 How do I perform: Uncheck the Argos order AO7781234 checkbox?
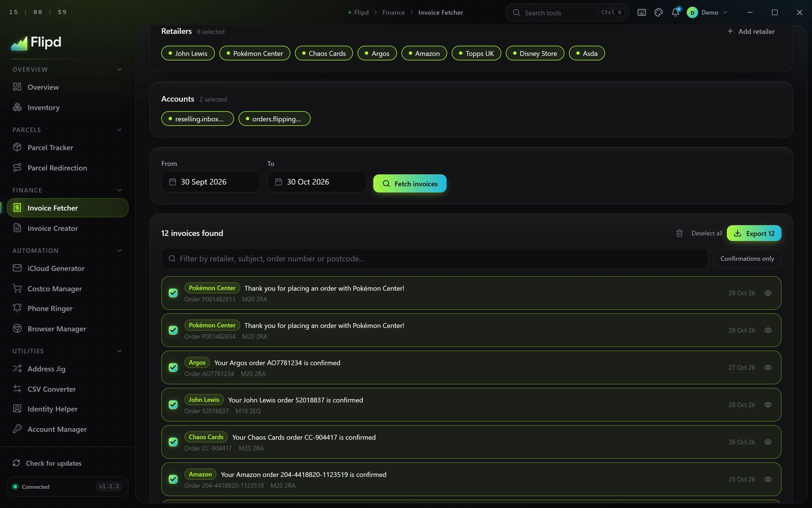[x=173, y=367]
